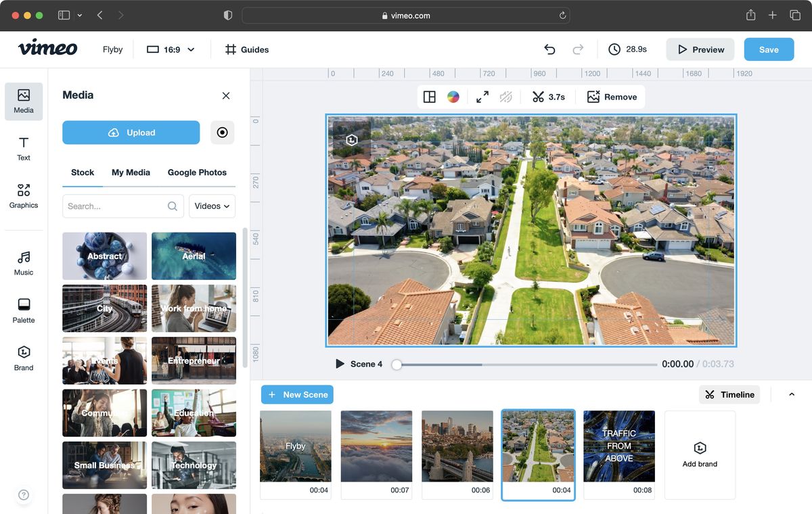Viewport: 812px width, 514px height.
Task: Open the scene layout icon
Action: point(430,97)
